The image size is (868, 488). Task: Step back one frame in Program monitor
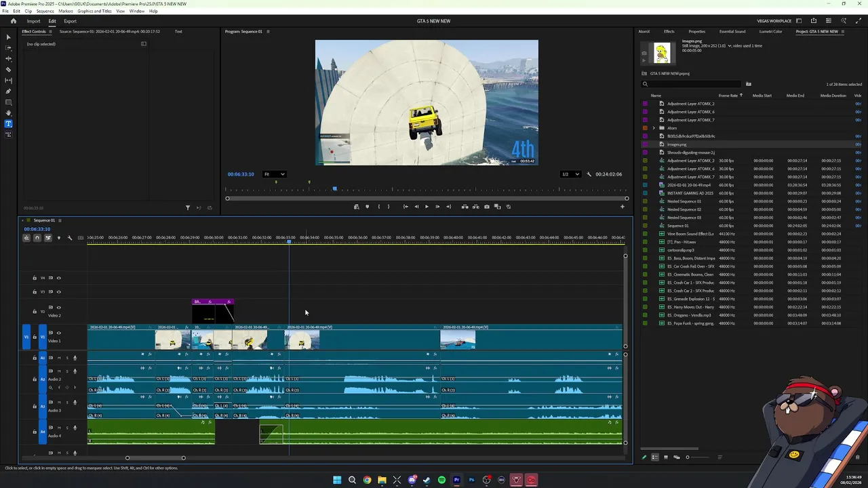click(x=416, y=207)
